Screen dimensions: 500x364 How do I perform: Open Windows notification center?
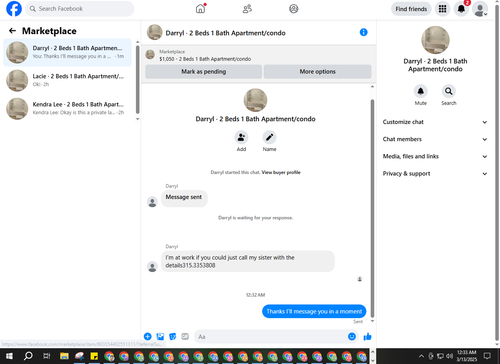pos(487,356)
